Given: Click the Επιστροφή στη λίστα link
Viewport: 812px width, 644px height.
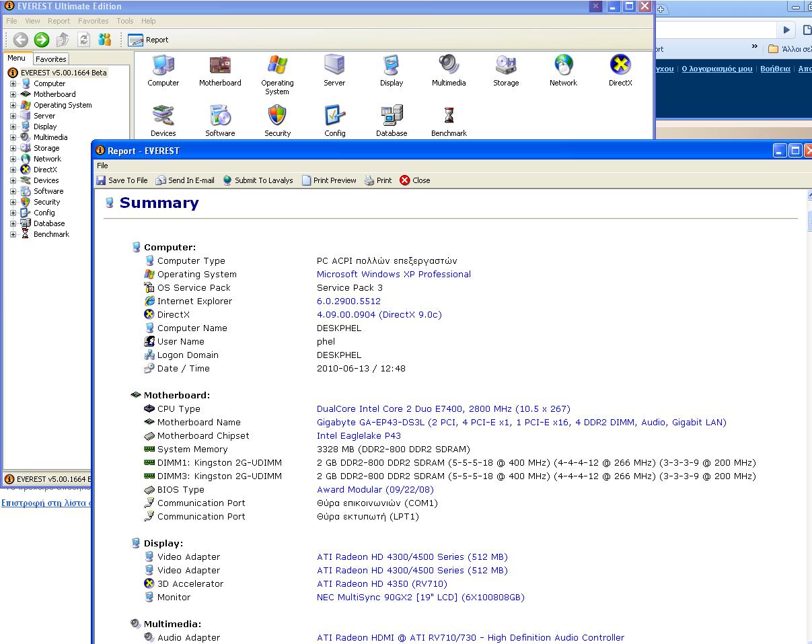Looking at the screenshot, I should 46,503.
